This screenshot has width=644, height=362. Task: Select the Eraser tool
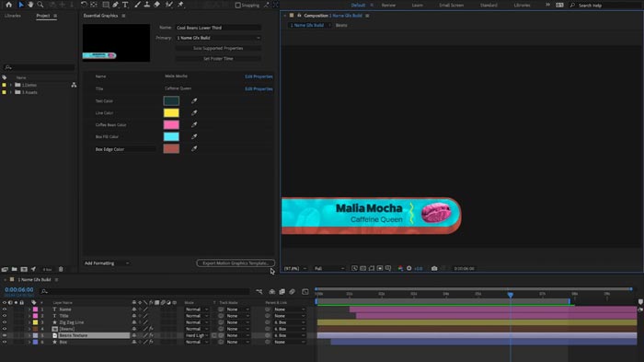point(157,5)
